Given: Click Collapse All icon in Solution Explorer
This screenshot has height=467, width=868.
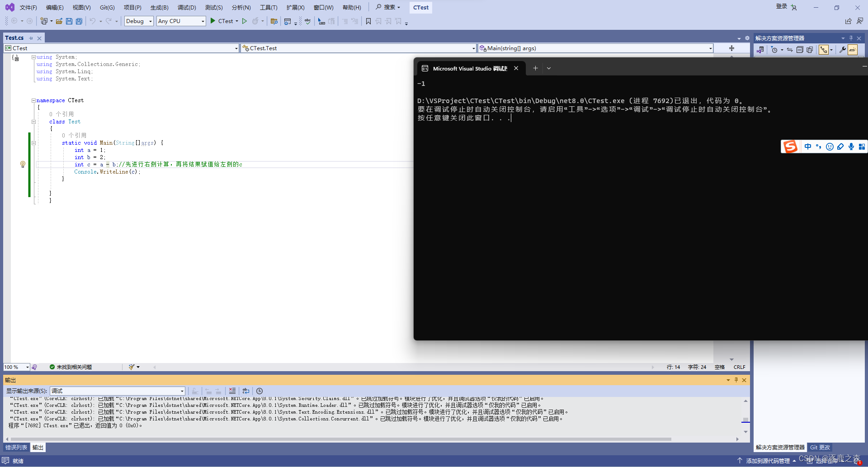Looking at the screenshot, I should 800,50.
